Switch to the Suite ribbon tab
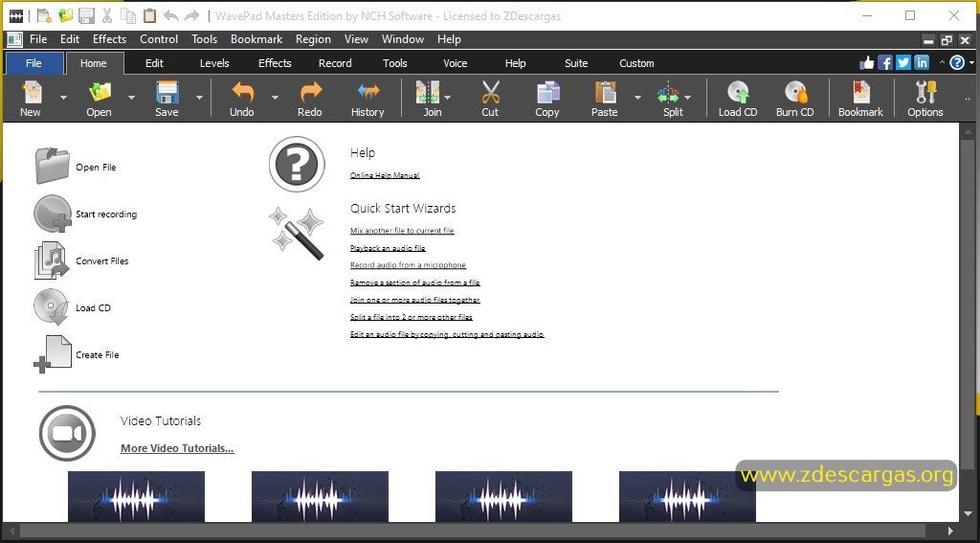Viewport: 980px width, 543px height. pos(576,63)
